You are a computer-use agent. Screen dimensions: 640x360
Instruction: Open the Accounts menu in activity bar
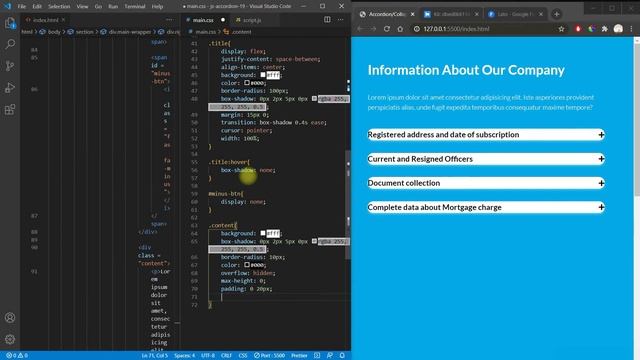[x=10, y=318]
